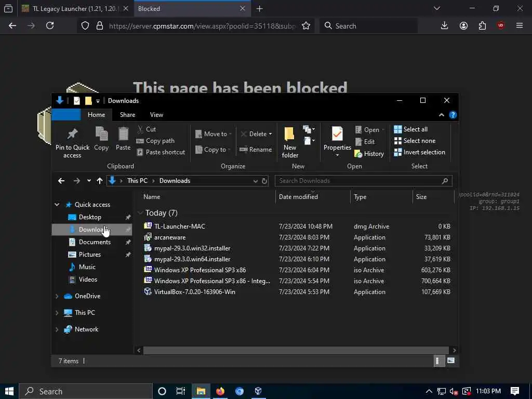Click the Properties icon
532x399 pixels.
pyautogui.click(x=337, y=135)
